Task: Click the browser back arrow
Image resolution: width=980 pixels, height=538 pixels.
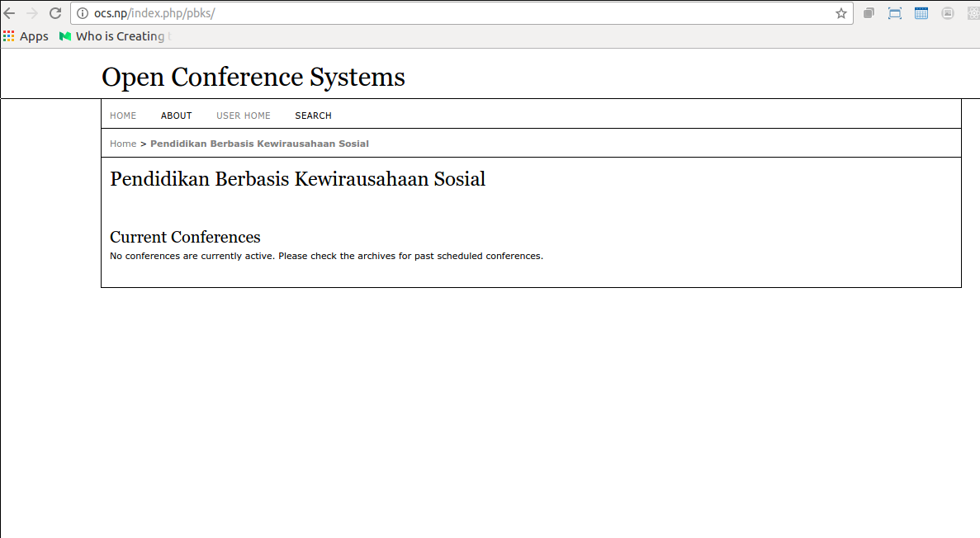Action: pos(9,13)
